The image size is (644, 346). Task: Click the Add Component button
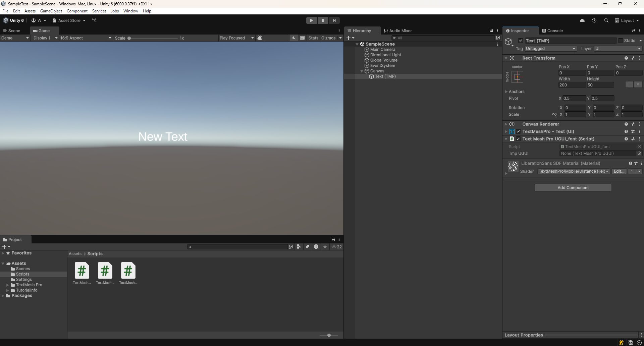[x=573, y=187]
